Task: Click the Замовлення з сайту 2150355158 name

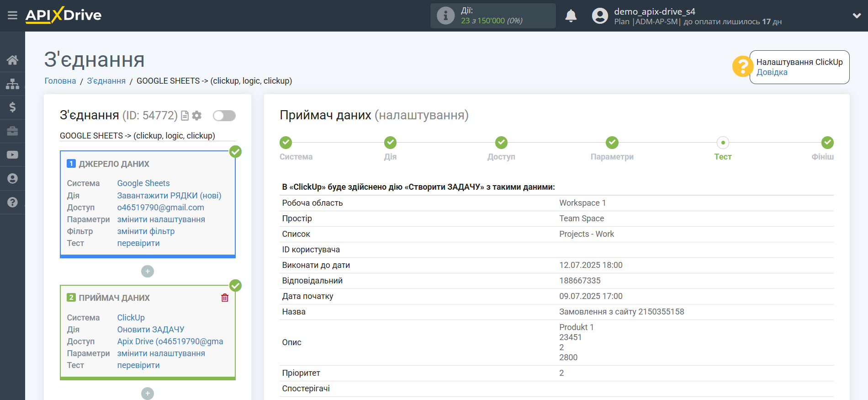Action: click(622, 312)
